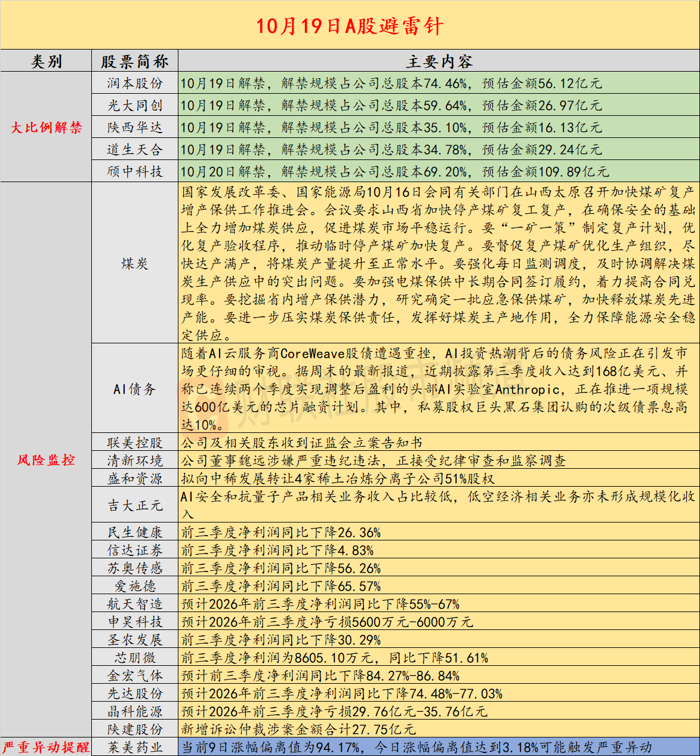Click the 'AI债务' topic cell

[134, 389]
